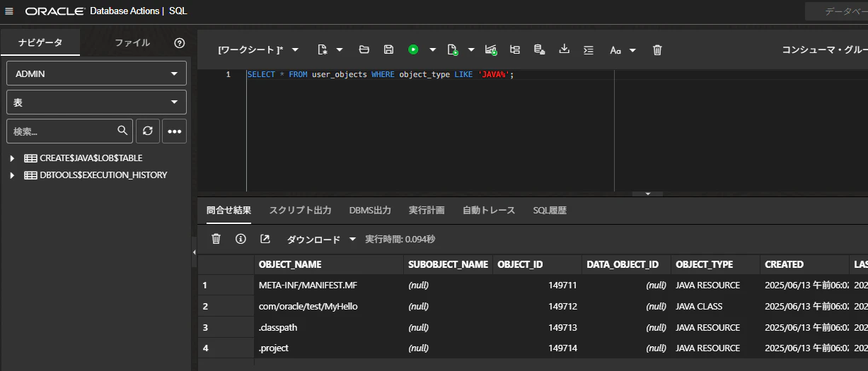Screen dimensions: 868x371
Task: Click the new worksheet file icon
Action: tap(323, 49)
